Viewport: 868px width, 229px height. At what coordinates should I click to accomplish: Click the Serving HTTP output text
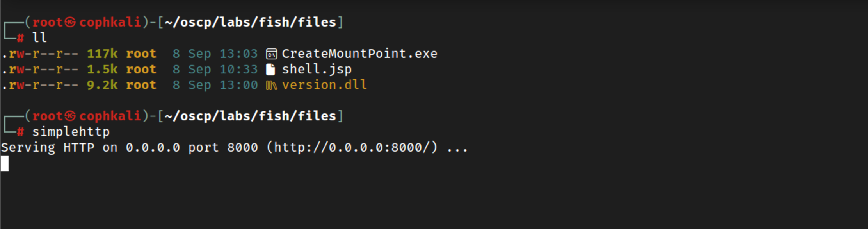(48, 148)
